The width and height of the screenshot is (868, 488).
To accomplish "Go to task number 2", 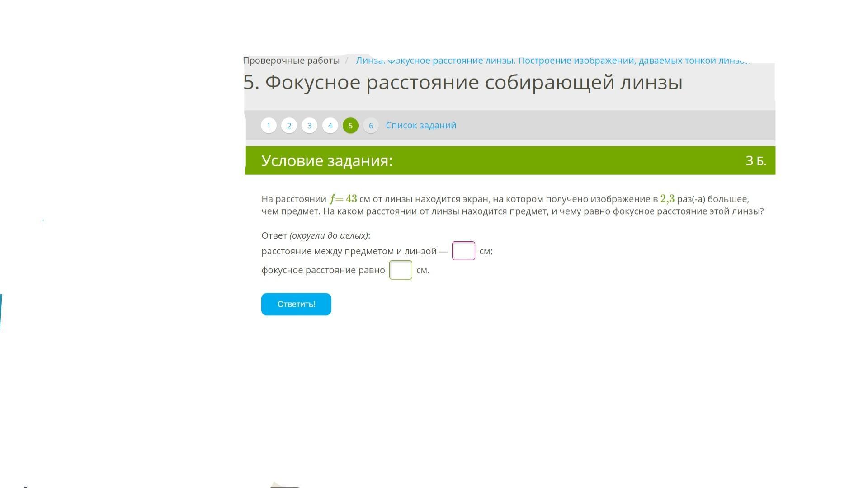I will (x=289, y=126).
